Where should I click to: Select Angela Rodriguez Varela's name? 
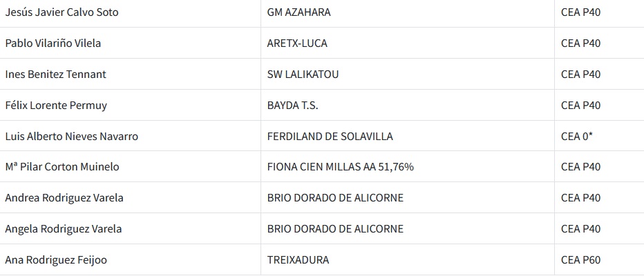[x=64, y=229]
